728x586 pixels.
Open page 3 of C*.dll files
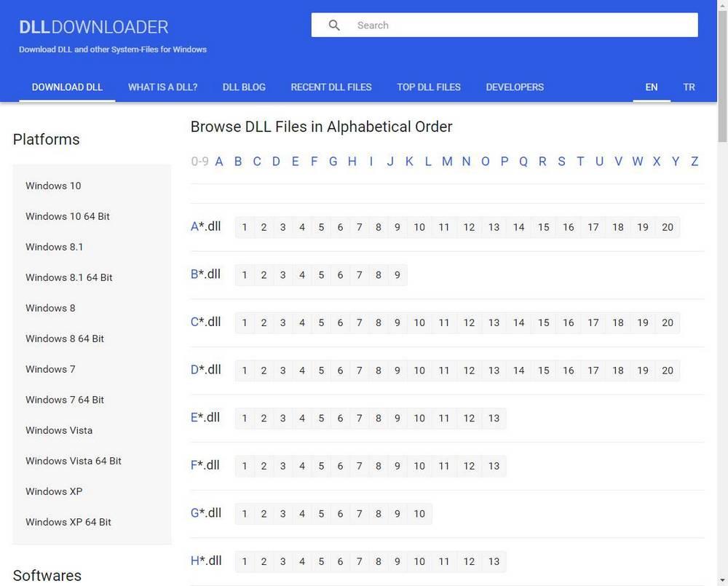[x=282, y=322]
